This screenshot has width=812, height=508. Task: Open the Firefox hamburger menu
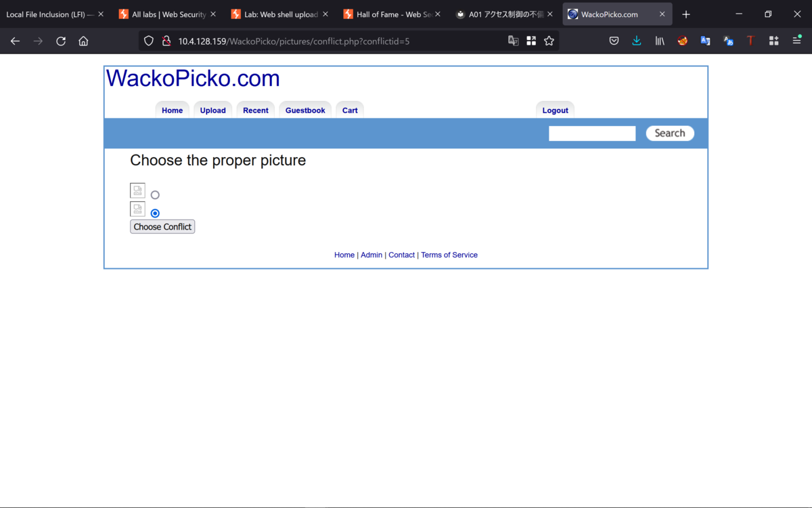(796, 41)
